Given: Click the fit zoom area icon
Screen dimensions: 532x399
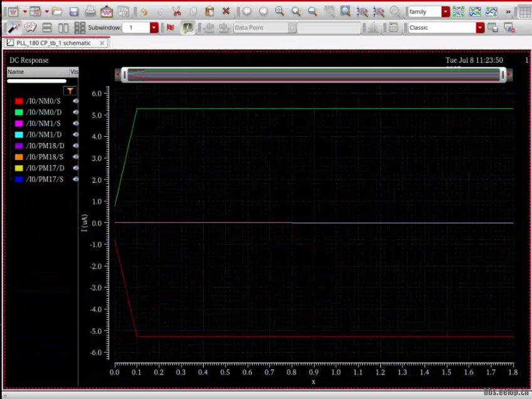Looking at the screenshot, I should (x=345, y=11).
